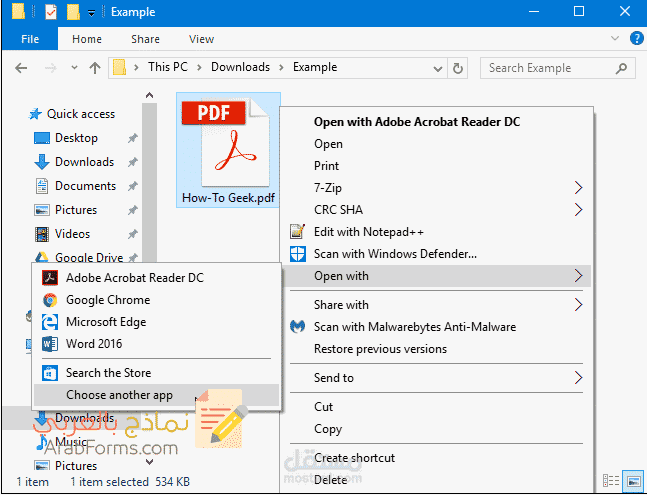
Task: Expand the ribbon with the chevron
Action: pos(615,38)
